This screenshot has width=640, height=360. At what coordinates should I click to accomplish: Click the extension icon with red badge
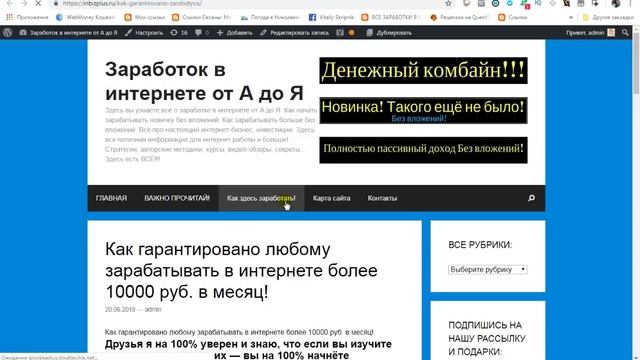point(524,4)
